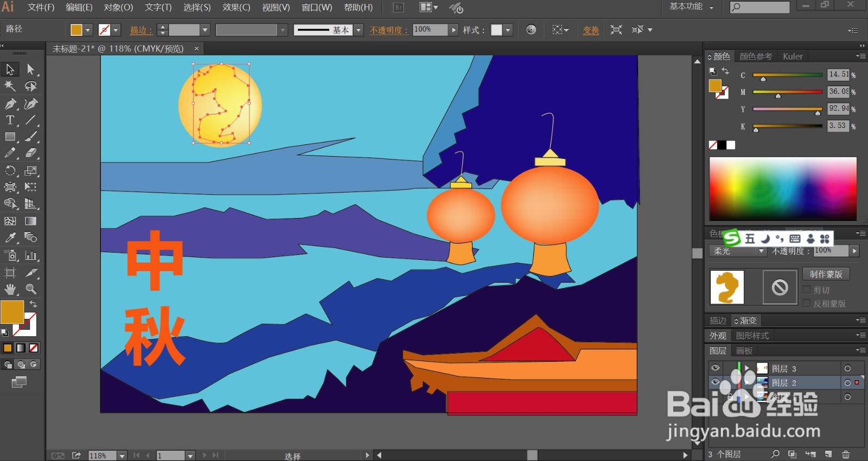Select the Lasso tool
Image resolution: width=868 pixels, height=461 pixels.
31,86
